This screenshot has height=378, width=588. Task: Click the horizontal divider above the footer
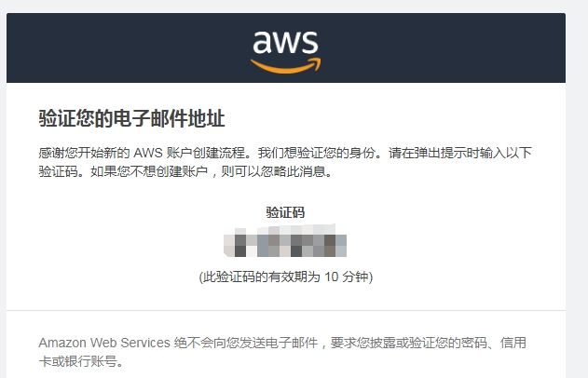click(x=286, y=310)
